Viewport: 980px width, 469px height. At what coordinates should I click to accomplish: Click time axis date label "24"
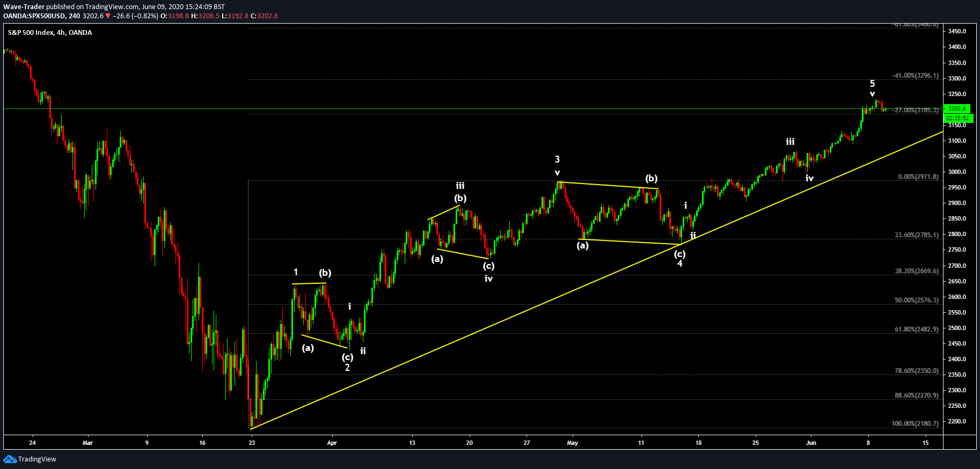(33, 443)
